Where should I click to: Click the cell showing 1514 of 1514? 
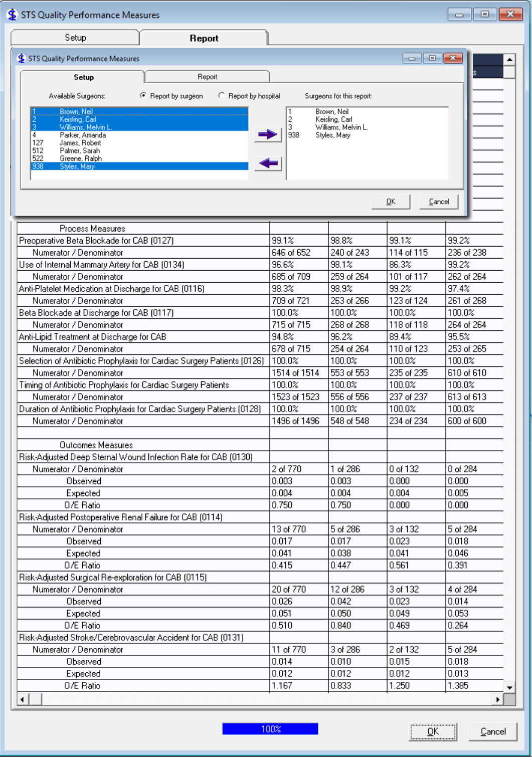(299, 373)
